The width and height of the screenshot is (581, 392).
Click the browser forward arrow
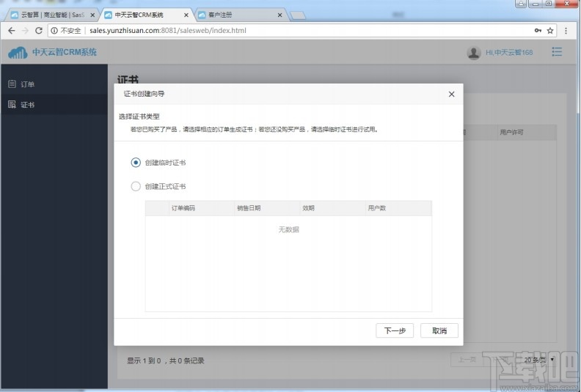[x=25, y=30]
